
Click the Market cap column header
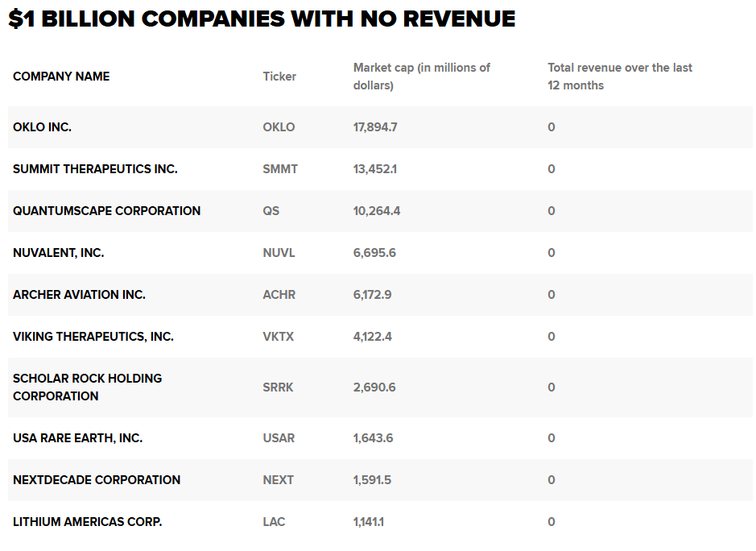point(421,77)
